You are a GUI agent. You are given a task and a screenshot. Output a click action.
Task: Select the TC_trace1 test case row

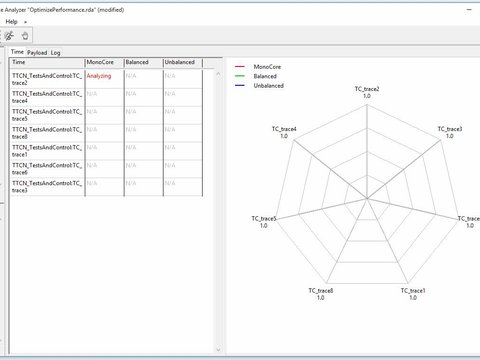coord(106,151)
